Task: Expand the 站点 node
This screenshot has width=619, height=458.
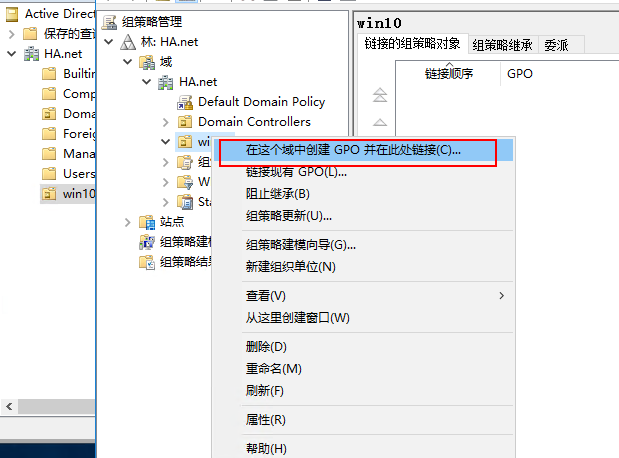Action: click(x=127, y=222)
